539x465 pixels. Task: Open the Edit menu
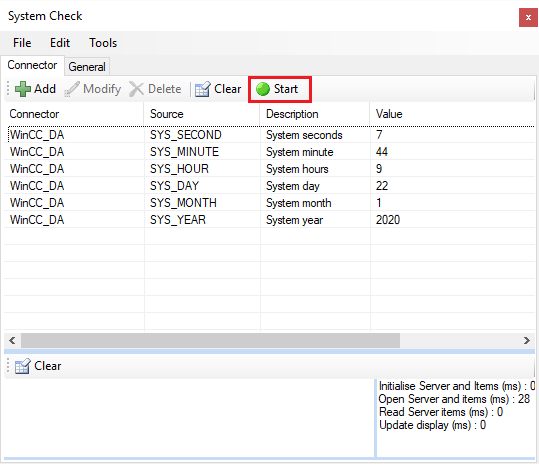coord(60,43)
